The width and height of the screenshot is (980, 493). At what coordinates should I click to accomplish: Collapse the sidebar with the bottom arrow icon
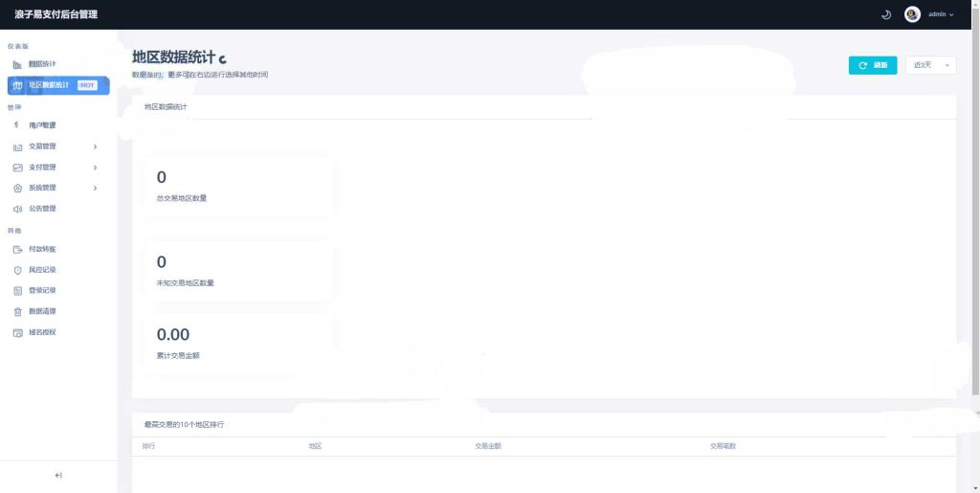pyautogui.click(x=58, y=475)
